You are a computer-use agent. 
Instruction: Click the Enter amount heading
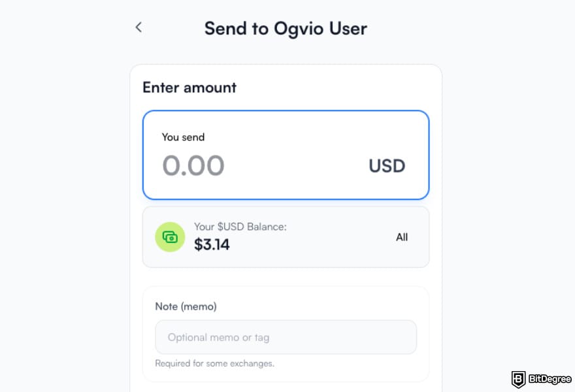point(189,88)
